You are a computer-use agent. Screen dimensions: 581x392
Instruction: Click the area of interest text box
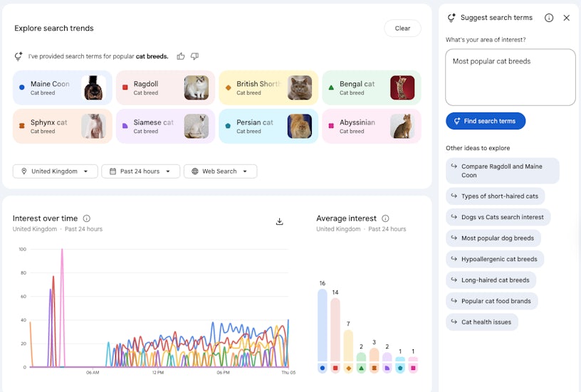[x=510, y=77]
